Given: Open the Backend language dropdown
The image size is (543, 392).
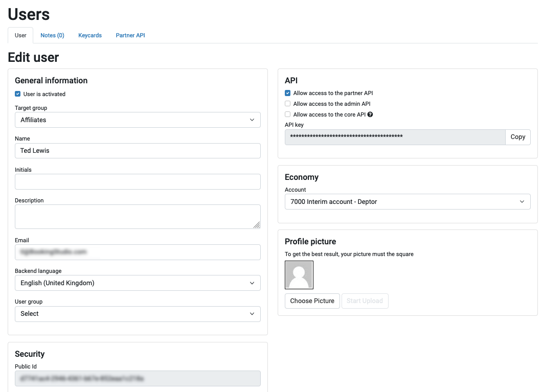Looking at the screenshot, I should pos(137,283).
